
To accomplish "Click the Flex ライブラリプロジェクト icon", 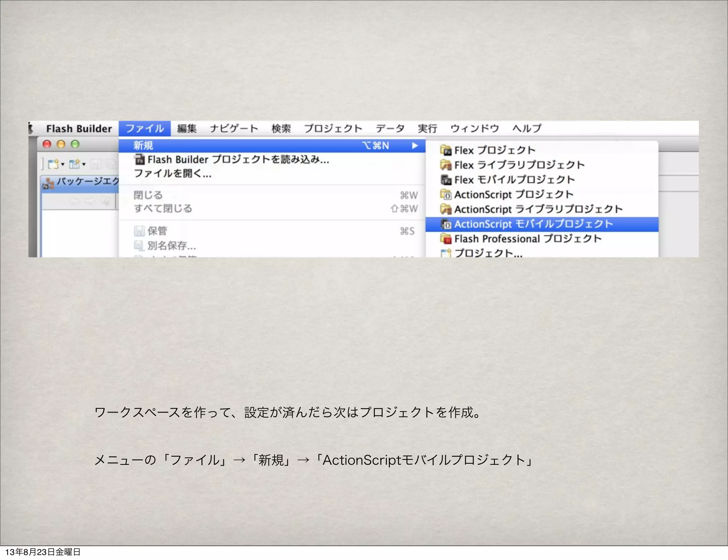I will pos(446,165).
